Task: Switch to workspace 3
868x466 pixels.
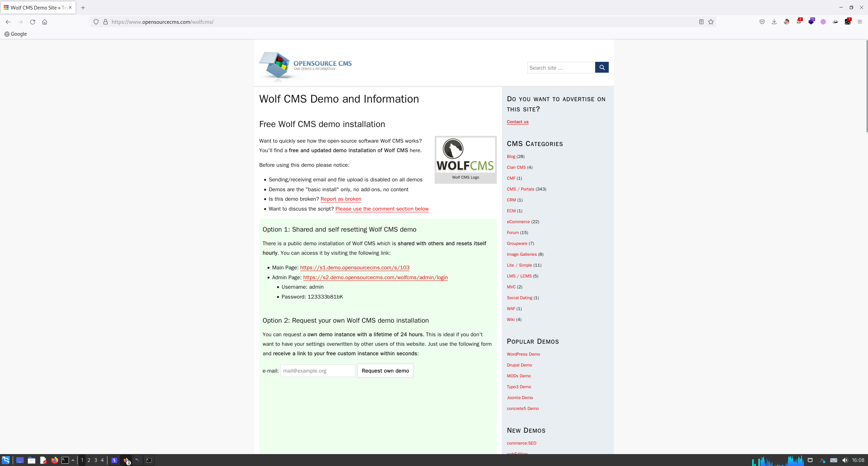Action: (x=96, y=460)
